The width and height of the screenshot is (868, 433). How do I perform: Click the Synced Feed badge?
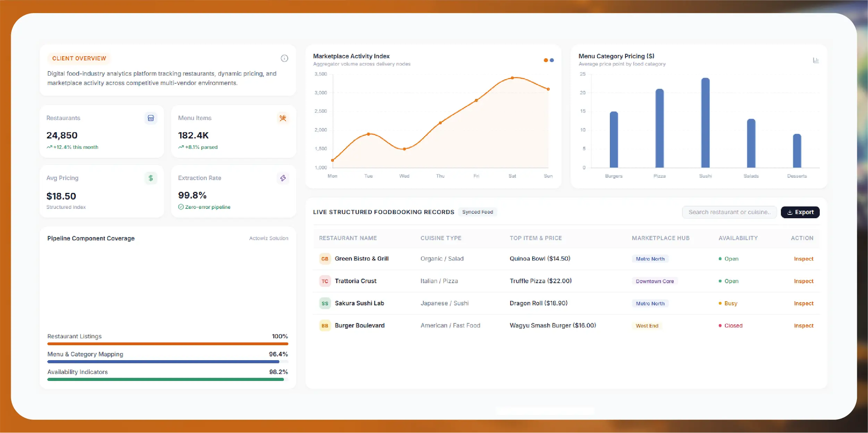point(478,212)
